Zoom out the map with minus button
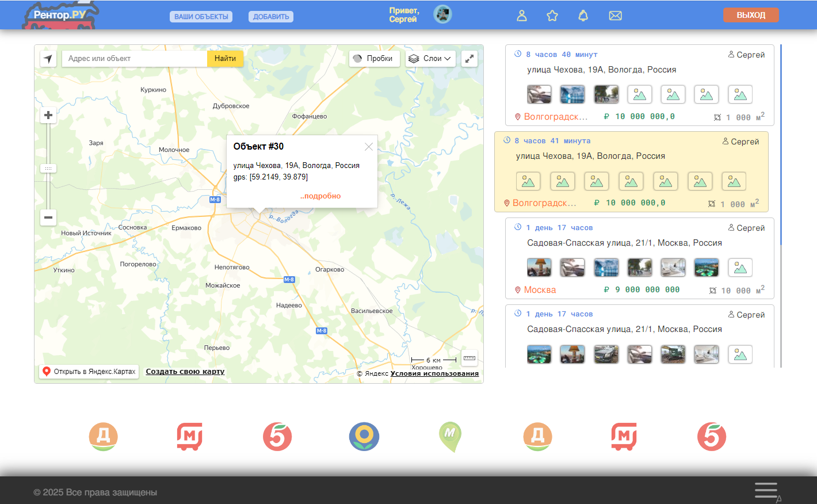 (48, 217)
